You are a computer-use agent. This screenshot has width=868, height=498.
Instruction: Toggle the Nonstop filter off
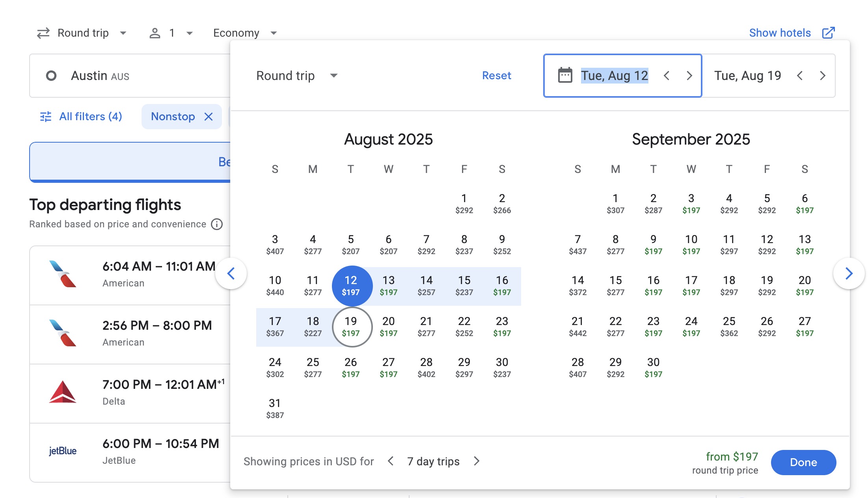coord(209,116)
